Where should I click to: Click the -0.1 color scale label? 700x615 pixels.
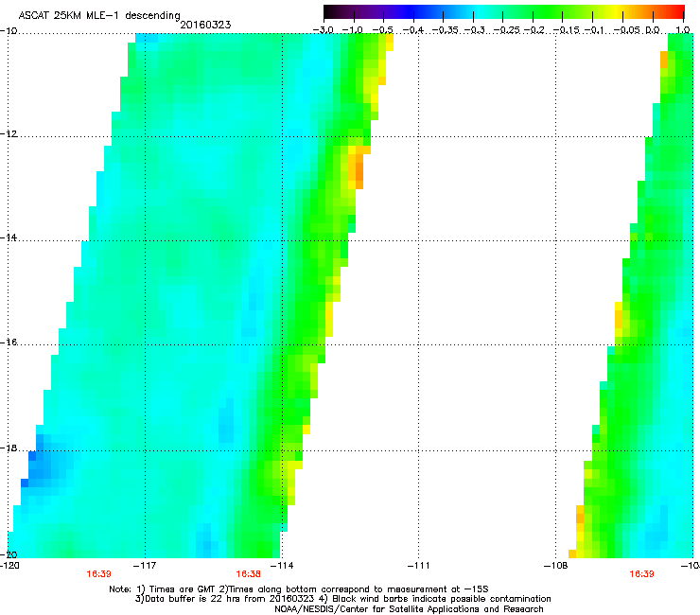pos(594,30)
